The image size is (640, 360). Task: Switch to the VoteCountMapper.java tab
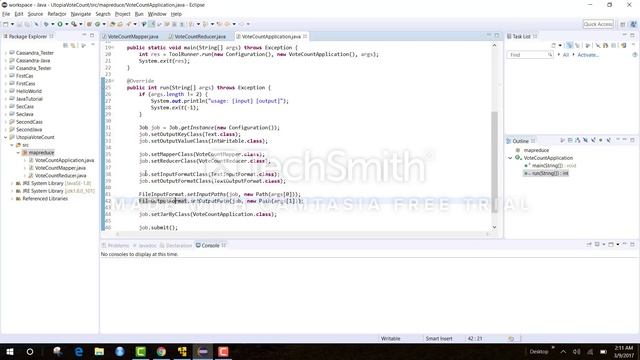(133, 36)
